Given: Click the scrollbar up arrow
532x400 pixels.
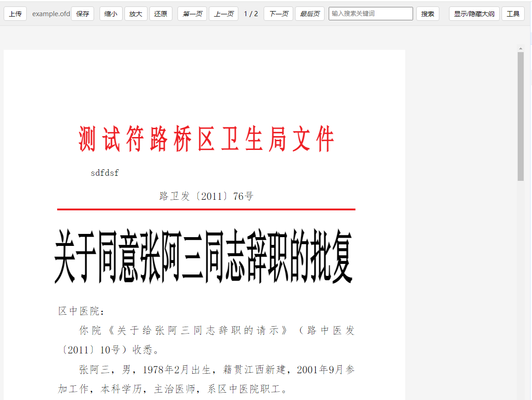Looking at the screenshot, I should tap(521, 48).
